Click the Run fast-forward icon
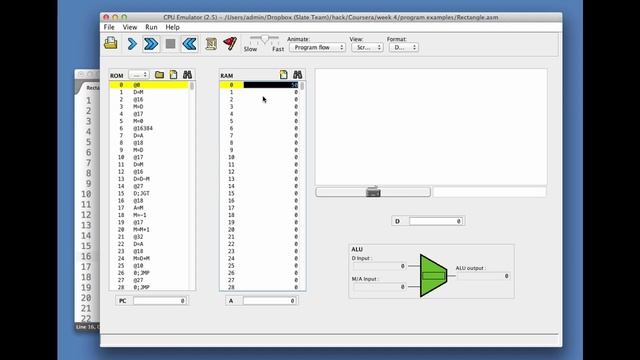Image resolution: width=640 pixels, height=360 pixels. [x=151, y=44]
